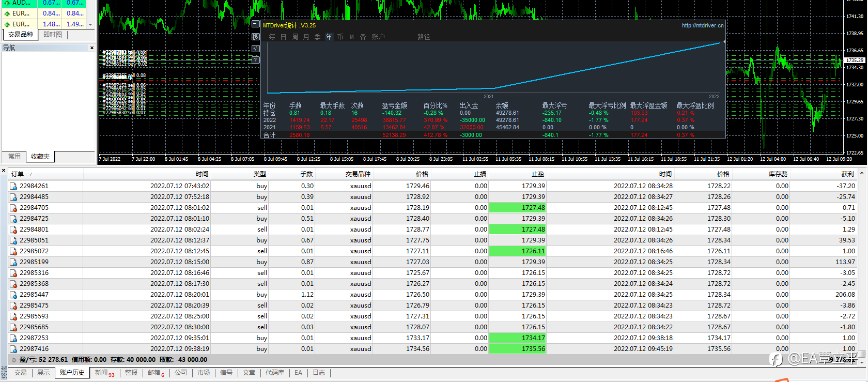This screenshot has width=868, height=382.
Task: Select MTDriver 周 weekly view
Action: (x=295, y=37)
